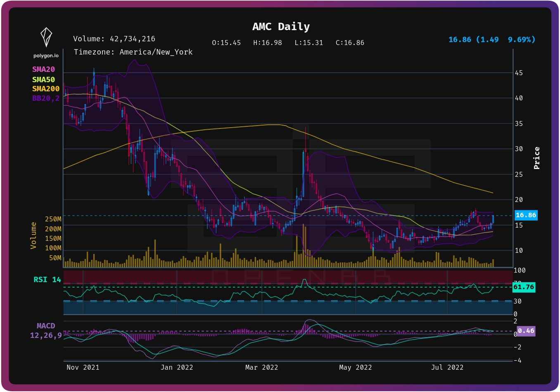Viewport: 560px width, 392px height.
Task: Click the Jan 2022 date axis label
Action: coord(177,368)
